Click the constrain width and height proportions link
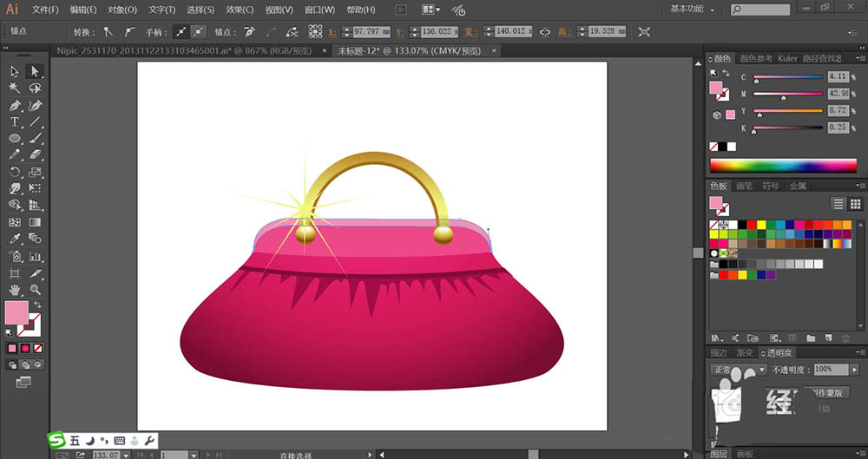Image resolution: width=868 pixels, height=459 pixels. pyautogui.click(x=545, y=31)
